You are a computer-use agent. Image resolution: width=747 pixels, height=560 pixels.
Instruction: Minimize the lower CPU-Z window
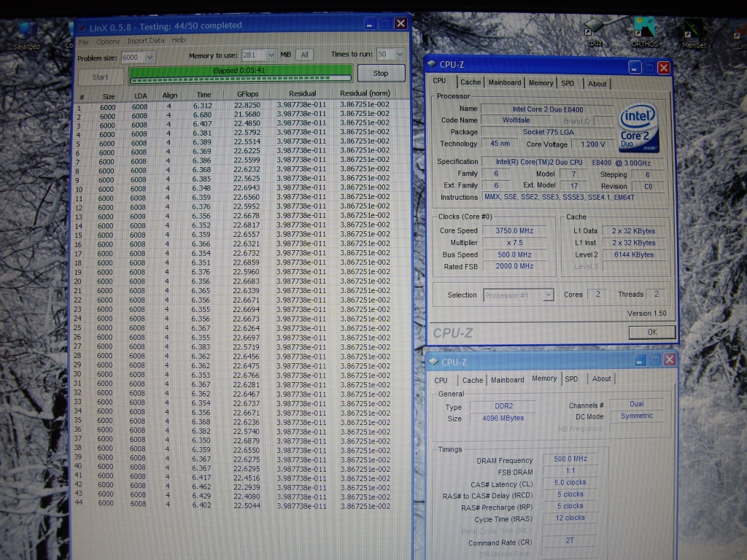click(640, 360)
